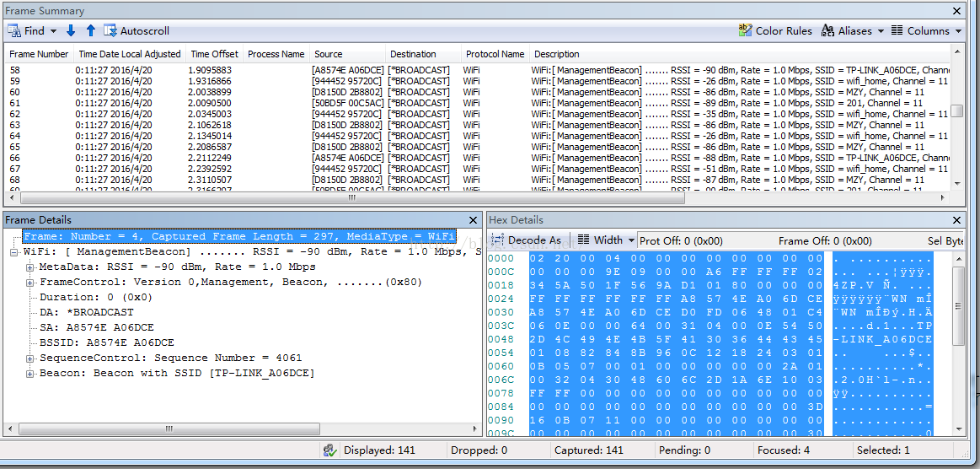Toggle Autoscroll in Frame Summary

(137, 30)
